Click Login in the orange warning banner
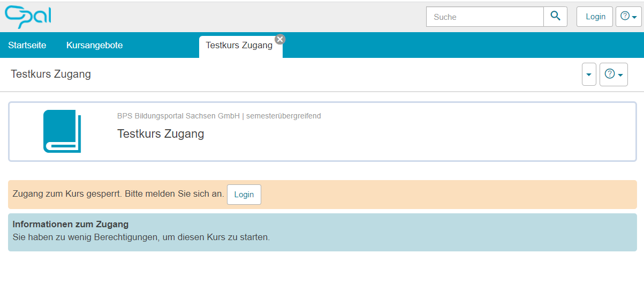644x283 pixels. tap(244, 195)
